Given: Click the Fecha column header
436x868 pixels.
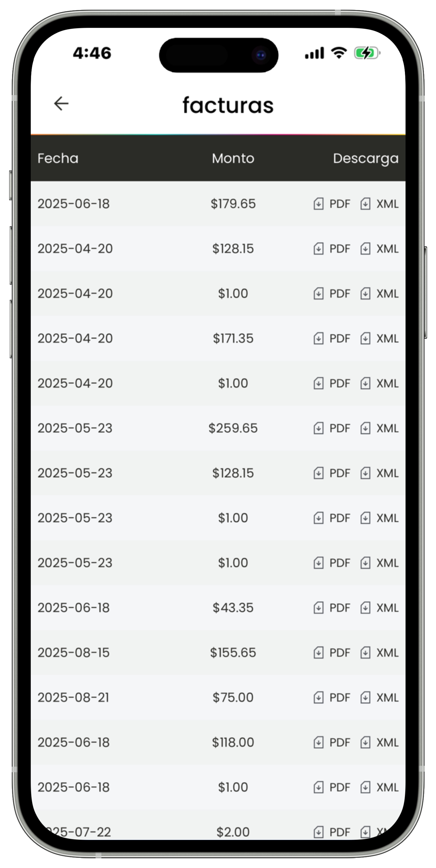Looking at the screenshot, I should [58, 158].
